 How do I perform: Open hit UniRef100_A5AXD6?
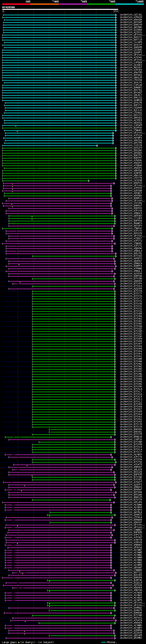pyautogui.click(x=131, y=20)
